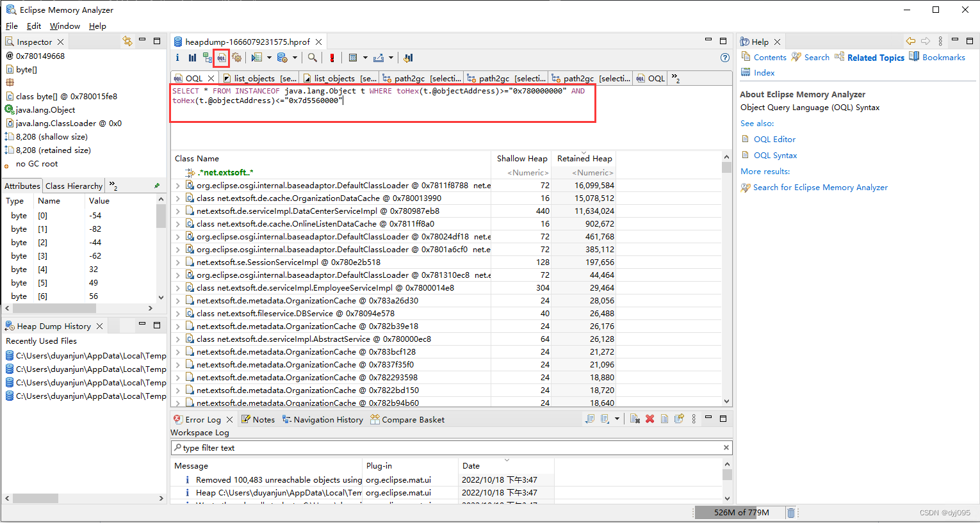Image resolution: width=980 pixels, height=523 pixels.
Task: Switch to the Navigation History tab
Action: pyautogui.click(x=322, y=419)
